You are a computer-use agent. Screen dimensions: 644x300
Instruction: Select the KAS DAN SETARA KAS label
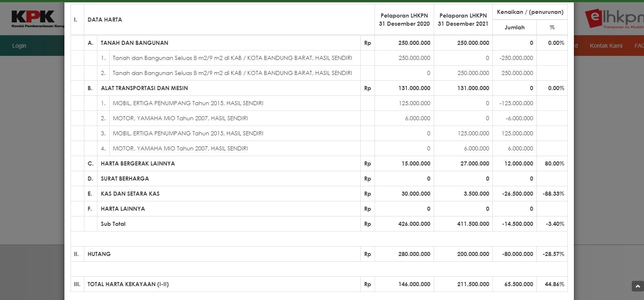click(130, 194)
